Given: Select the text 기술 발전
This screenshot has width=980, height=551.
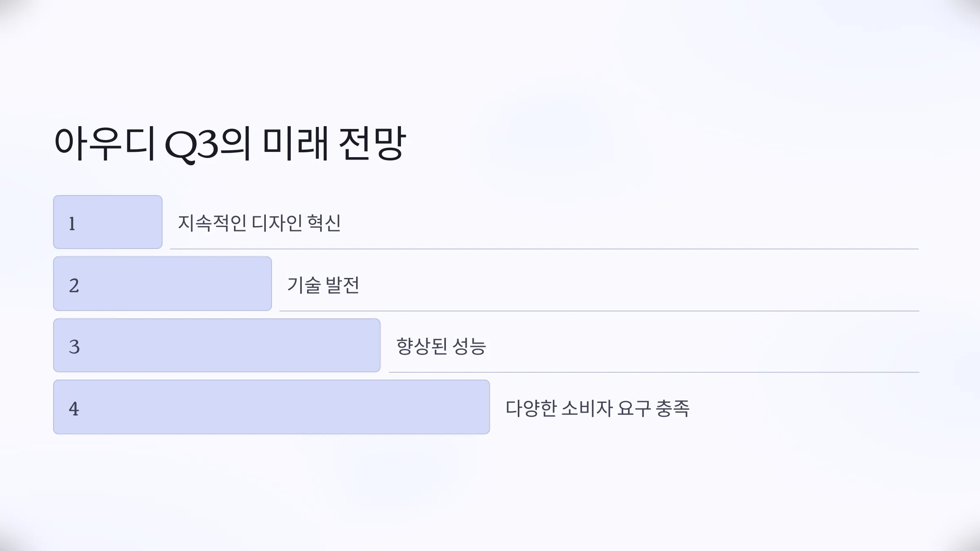Looking at the screenshot, I should [323, 285].
